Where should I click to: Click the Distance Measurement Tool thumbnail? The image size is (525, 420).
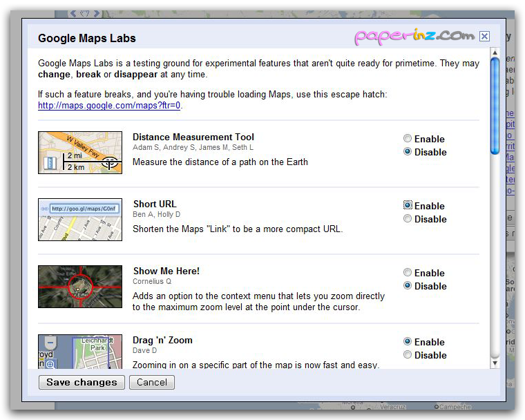80,153
